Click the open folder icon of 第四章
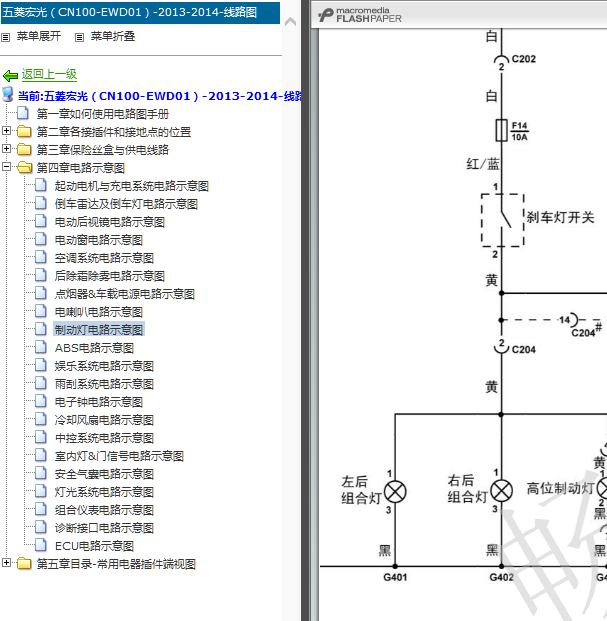 (25, 168)
